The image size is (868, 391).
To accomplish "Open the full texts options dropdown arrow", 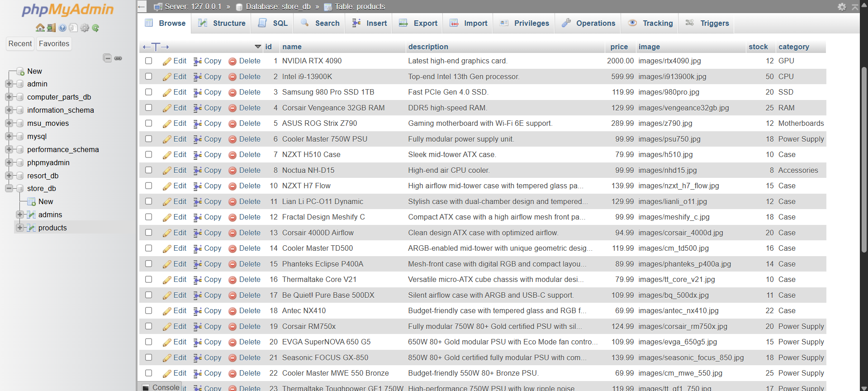I will [258, 47].
